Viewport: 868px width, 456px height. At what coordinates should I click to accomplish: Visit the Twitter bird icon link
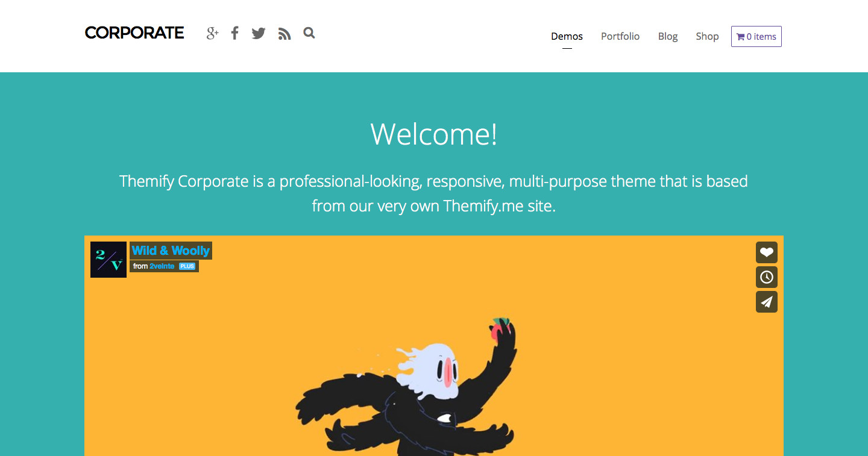pyautogui.click(x=259, y=34)
